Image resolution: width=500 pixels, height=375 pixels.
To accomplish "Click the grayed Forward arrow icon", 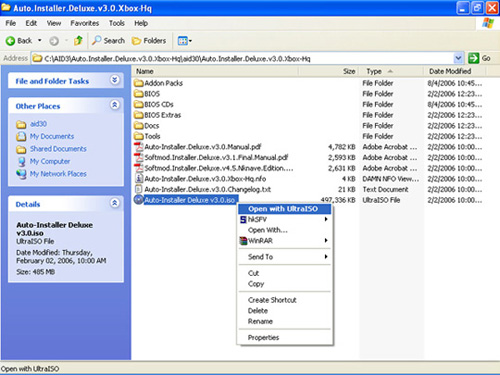I will (54, 41).
